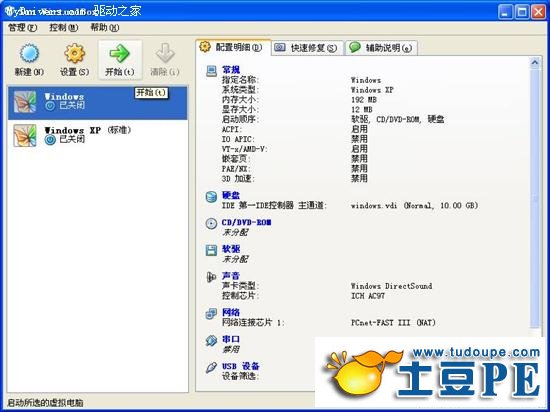Click the 硬盘 (Hard Disk) section icon
The image size is (550, 412).
pos(211,197)
